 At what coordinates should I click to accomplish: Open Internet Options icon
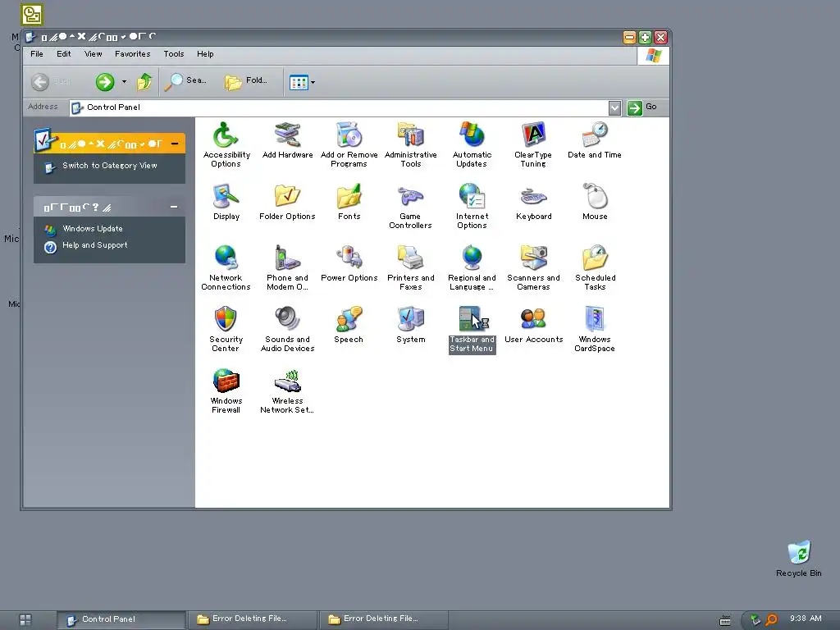pyautogui.click(x=472, y=206)
